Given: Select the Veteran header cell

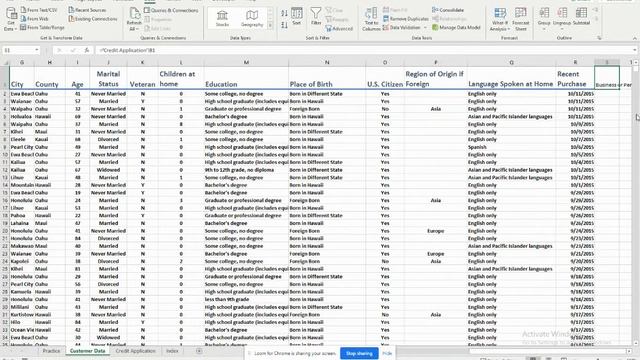Looking at the screenshot, I should coord(142,78).
